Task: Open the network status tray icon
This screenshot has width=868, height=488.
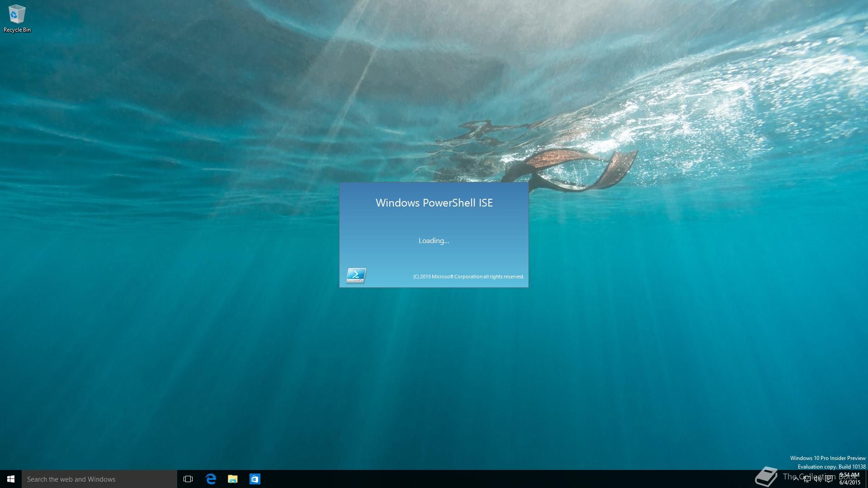Action: (807, 479)
